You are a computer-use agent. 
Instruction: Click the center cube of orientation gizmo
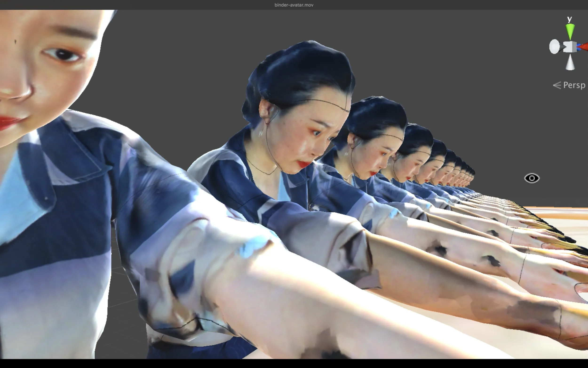click(570, 47)
